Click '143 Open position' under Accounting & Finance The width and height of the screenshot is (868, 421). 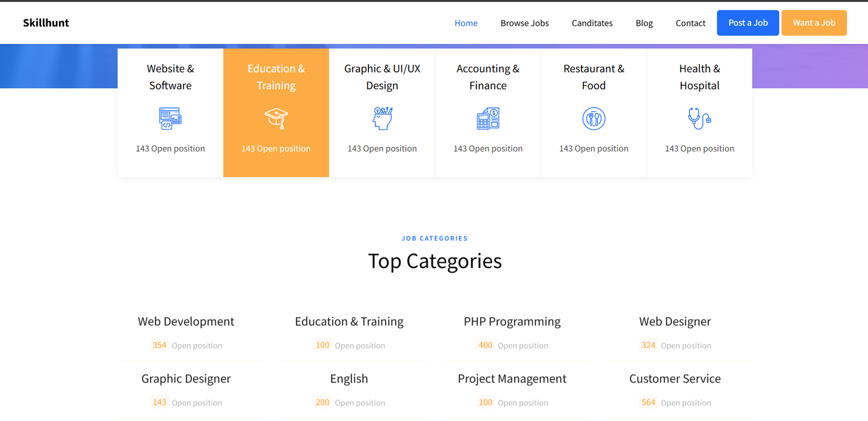click(488, 149)
